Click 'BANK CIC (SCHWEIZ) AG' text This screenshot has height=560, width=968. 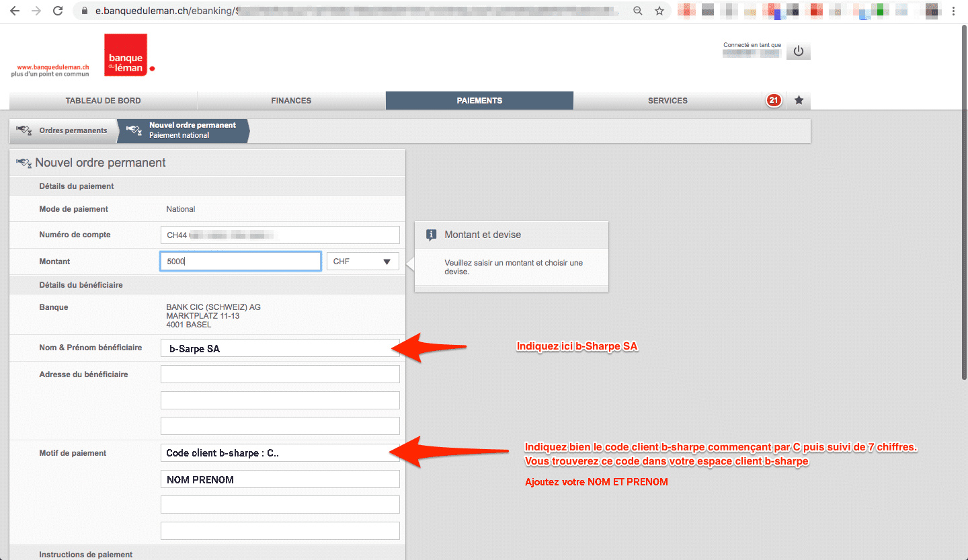click(213, 307)
